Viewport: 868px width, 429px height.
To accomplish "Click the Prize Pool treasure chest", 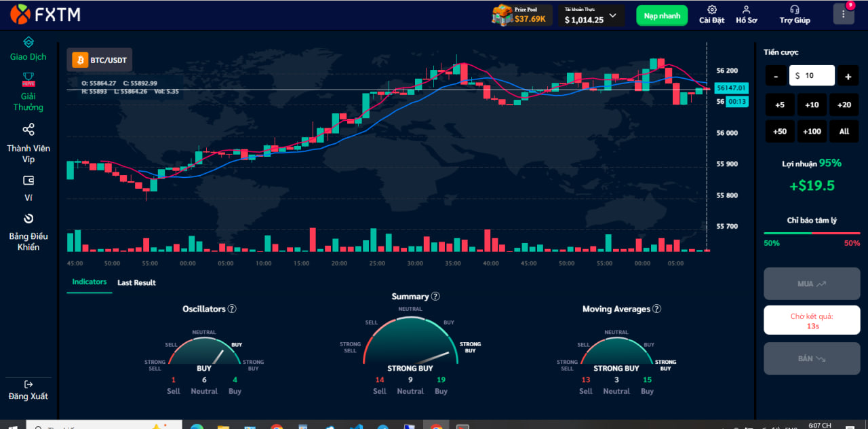I will (x=502, y=15).
